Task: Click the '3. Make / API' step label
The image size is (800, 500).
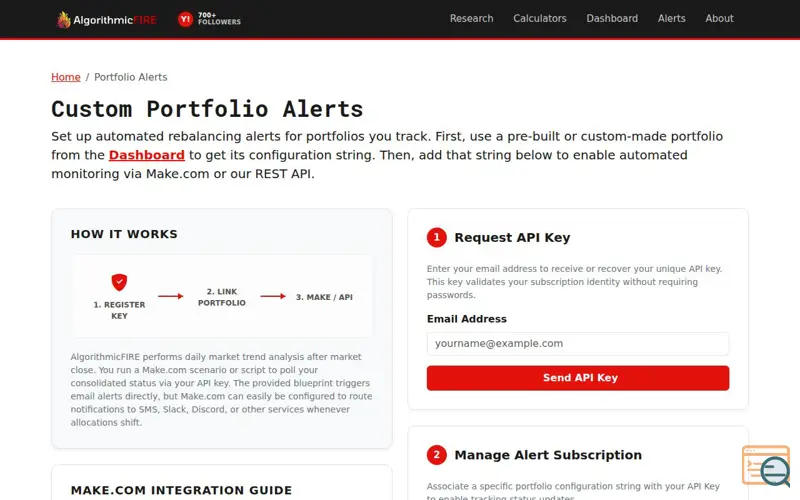Action: pos(324,297)
